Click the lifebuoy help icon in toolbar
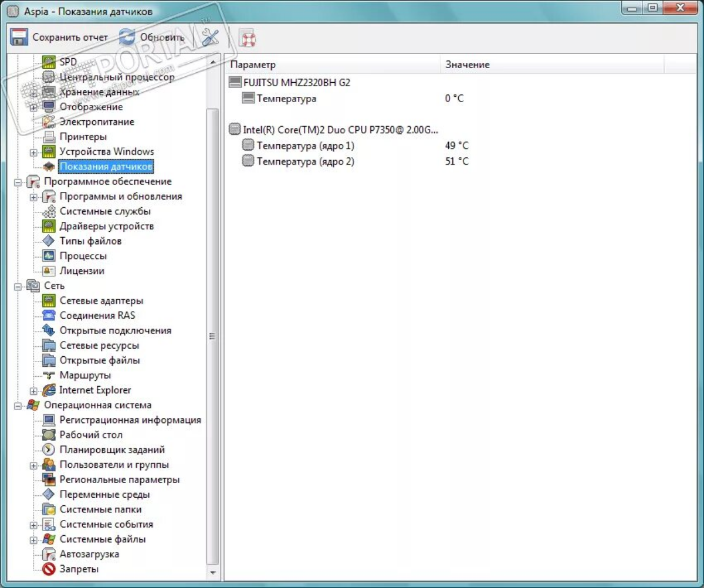 (x=247, y=38)
